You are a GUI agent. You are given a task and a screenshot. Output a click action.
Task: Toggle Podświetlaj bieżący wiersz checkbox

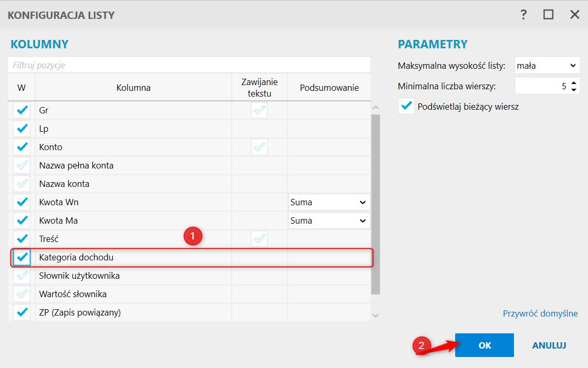coord(406,106)
